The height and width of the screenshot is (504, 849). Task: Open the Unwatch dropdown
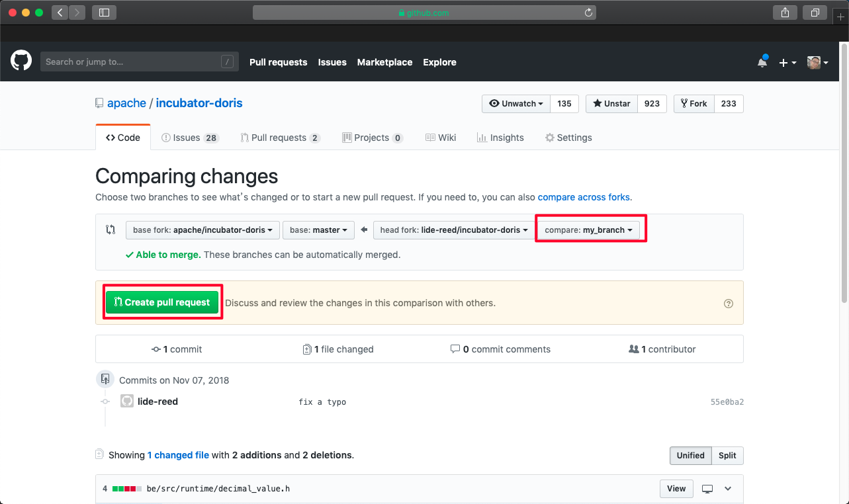click(x=516, y=104)
